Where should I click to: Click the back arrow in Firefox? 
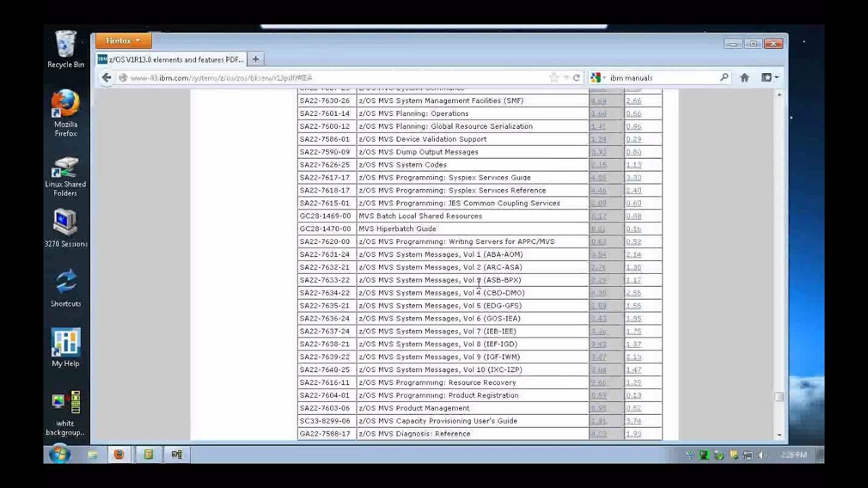click(x=106, y=78)
